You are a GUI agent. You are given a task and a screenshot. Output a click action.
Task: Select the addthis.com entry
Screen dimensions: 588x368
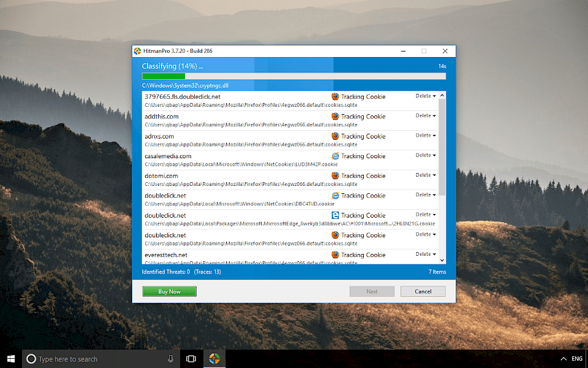pos(290,121)
